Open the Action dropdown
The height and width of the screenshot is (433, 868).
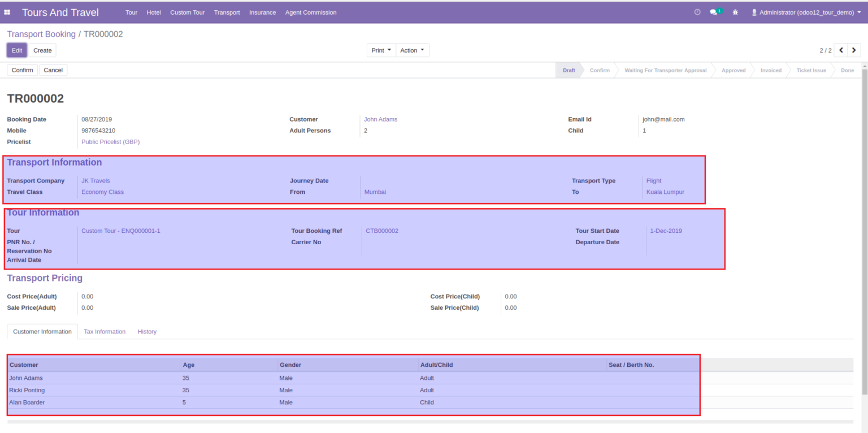[x=412, y=50]
